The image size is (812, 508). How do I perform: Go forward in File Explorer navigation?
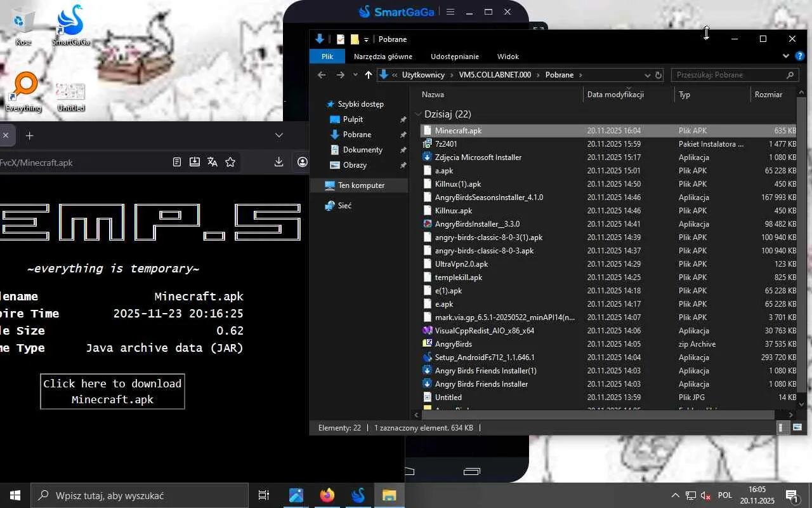(341, 75)
